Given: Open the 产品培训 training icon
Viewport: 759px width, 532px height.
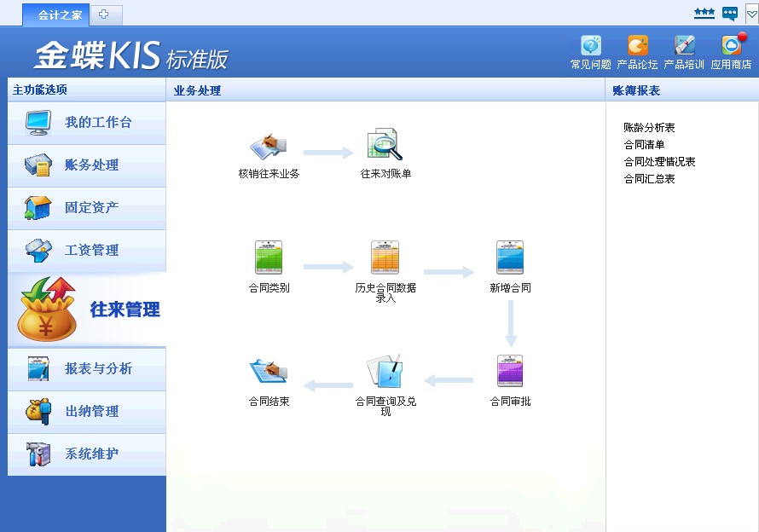Looking at the screenshot, I should [x=684, y=46].
